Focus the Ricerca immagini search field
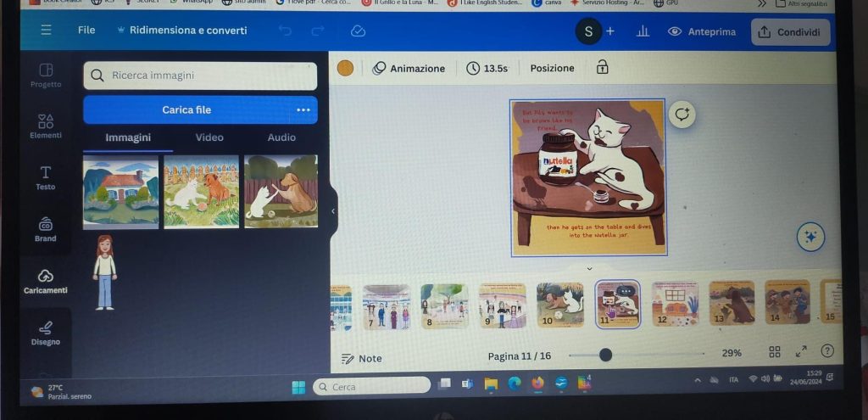Image resolution: width=868 pixels, height=420 pixels. (x=200, y=76)
